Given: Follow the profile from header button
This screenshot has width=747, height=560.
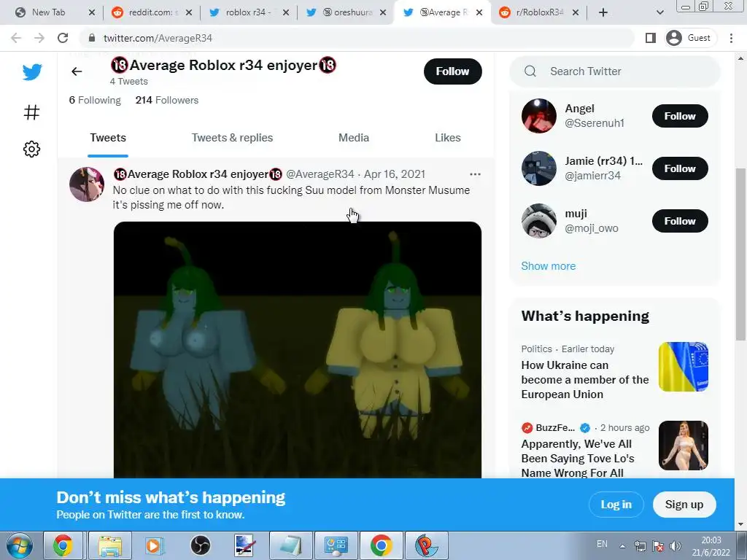Looking at the screenshot, I should 452,71.
